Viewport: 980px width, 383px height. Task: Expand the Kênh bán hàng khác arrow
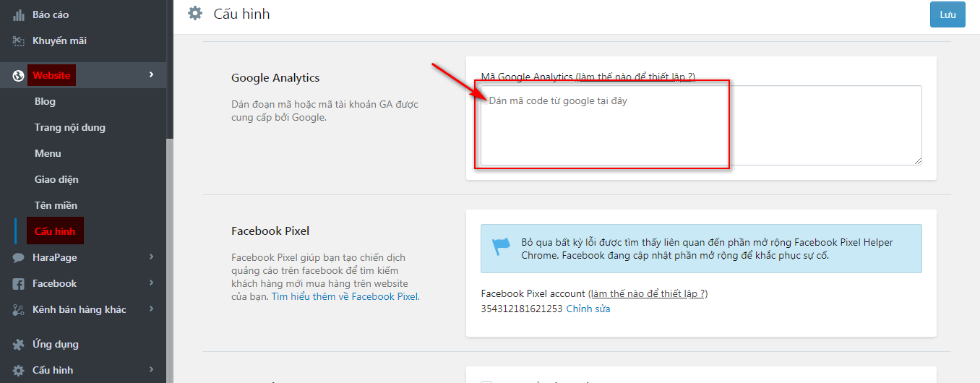coord(151,309)
